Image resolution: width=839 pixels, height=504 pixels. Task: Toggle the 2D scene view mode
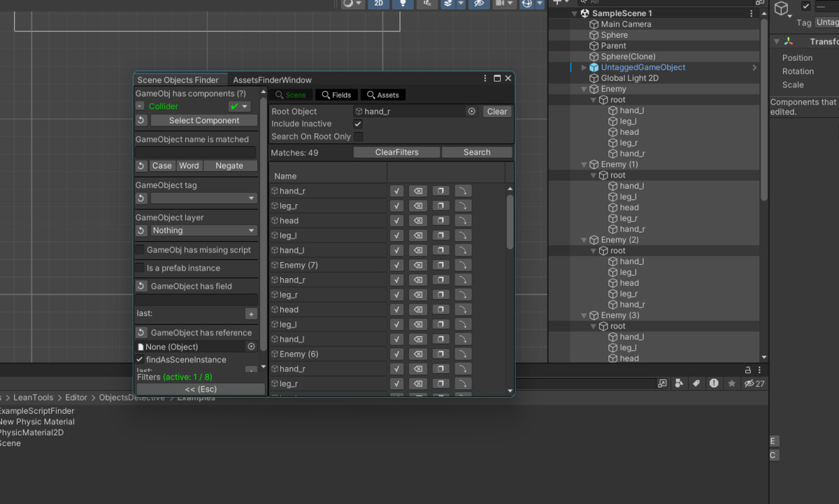coord(378,3)
